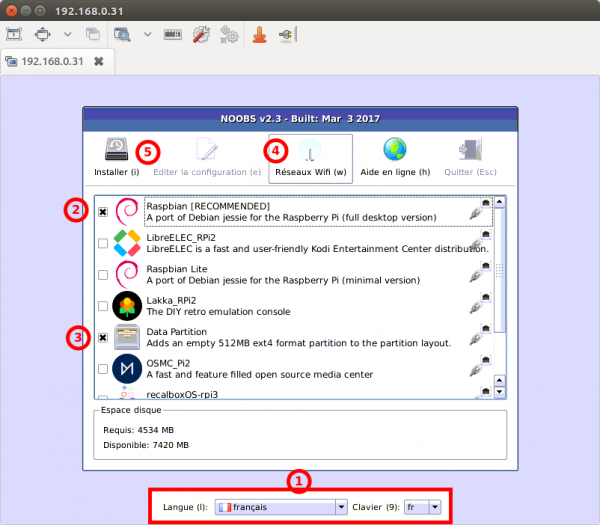Screen dimensions: 600x525
Task: Tick the OSMC_Pi2 checkbox
Action: [104, 369]
